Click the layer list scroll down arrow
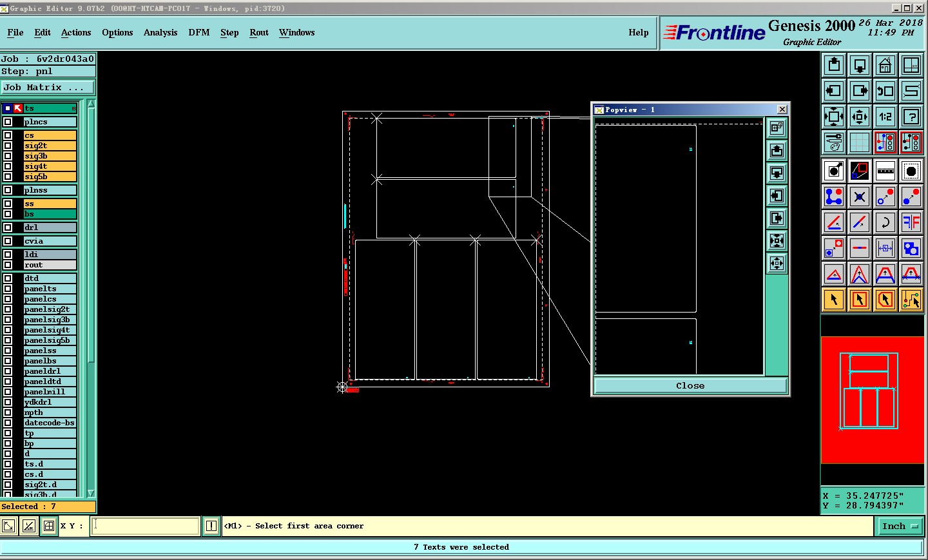 (91, 493)
